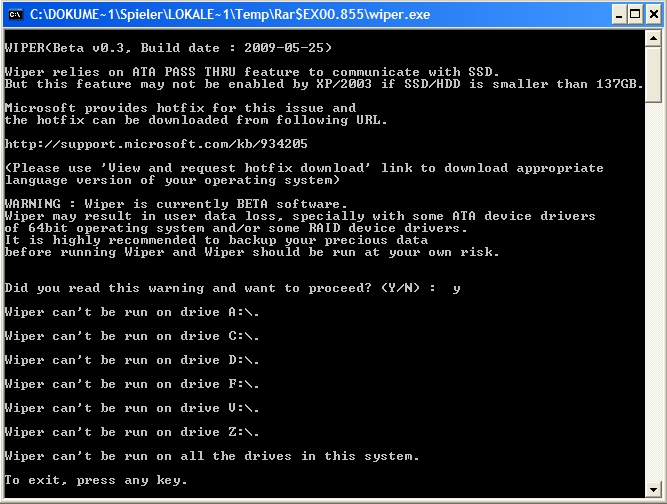Screen dimensions: 667x504
Task: Click the 'WARNING : Wiper is currently BETA' line
Action: [x=176, y=204]
